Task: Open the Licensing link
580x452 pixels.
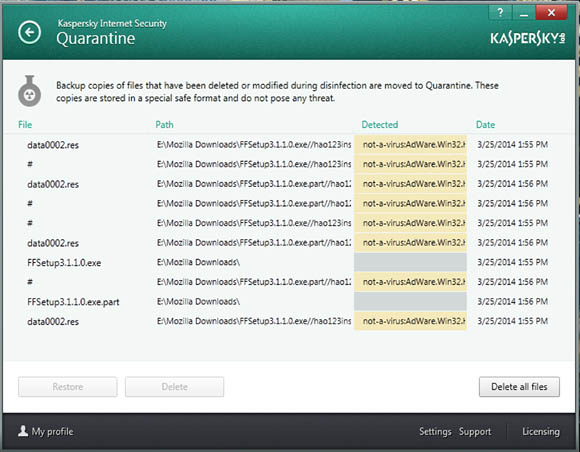Action: pyautogui.click(x=541, y=432)
